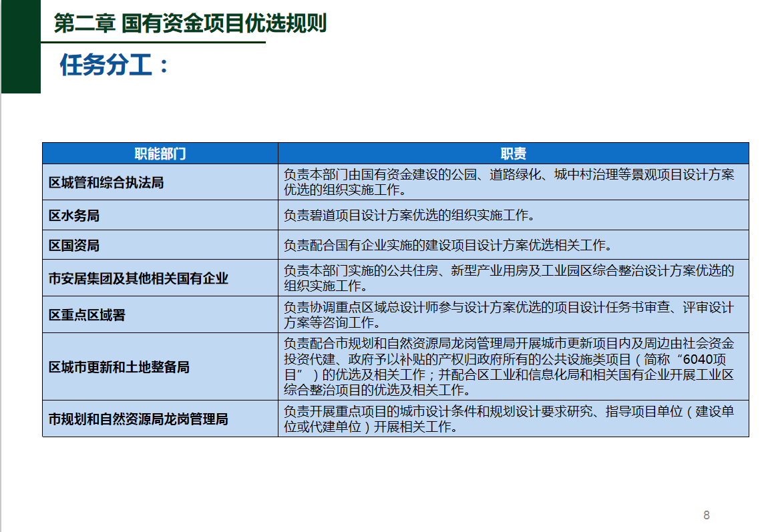Click the 市规划和自然资源局龙岗管理局 cell
This screenshot has width=766, height=532.
(138, 419)
